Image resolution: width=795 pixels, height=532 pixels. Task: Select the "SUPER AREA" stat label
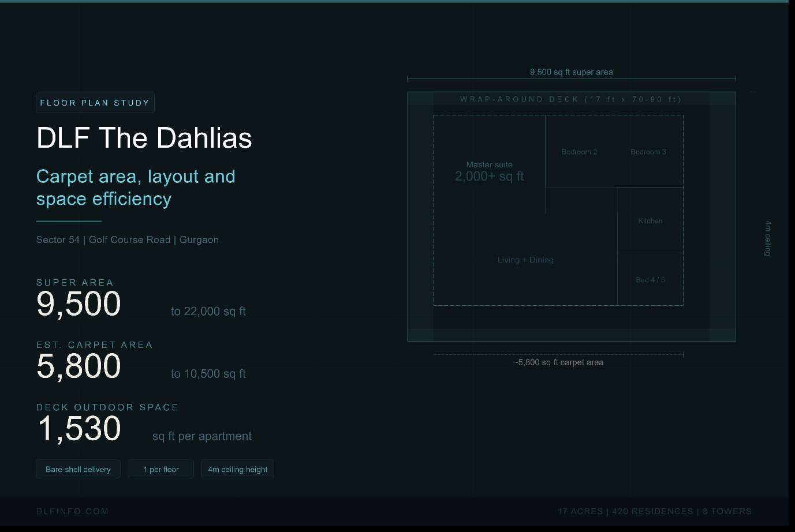[x=75, y=282]
